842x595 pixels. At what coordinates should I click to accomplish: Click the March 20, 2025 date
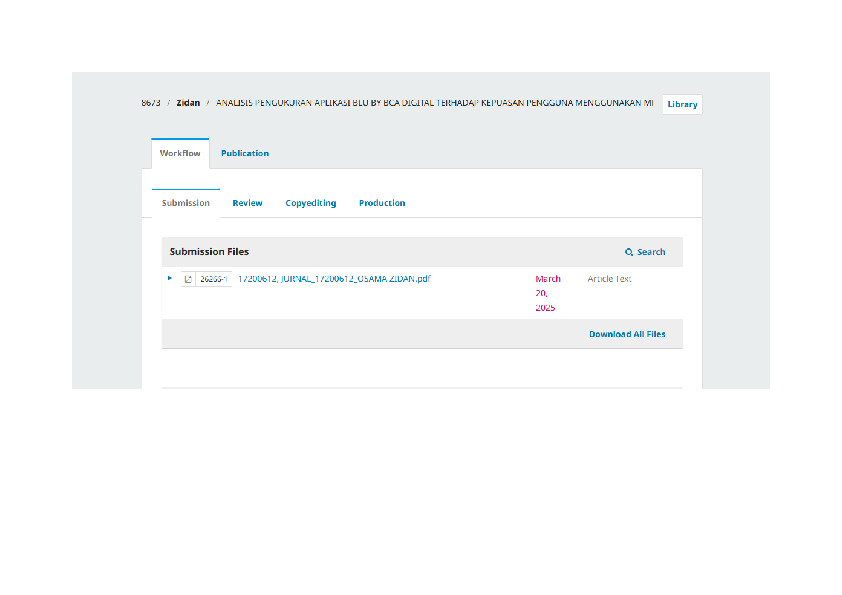point(548,293)
